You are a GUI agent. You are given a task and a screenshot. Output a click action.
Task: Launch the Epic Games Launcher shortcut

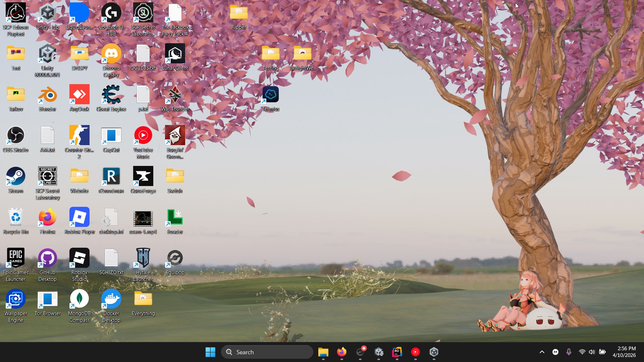[x=16, y=265]
